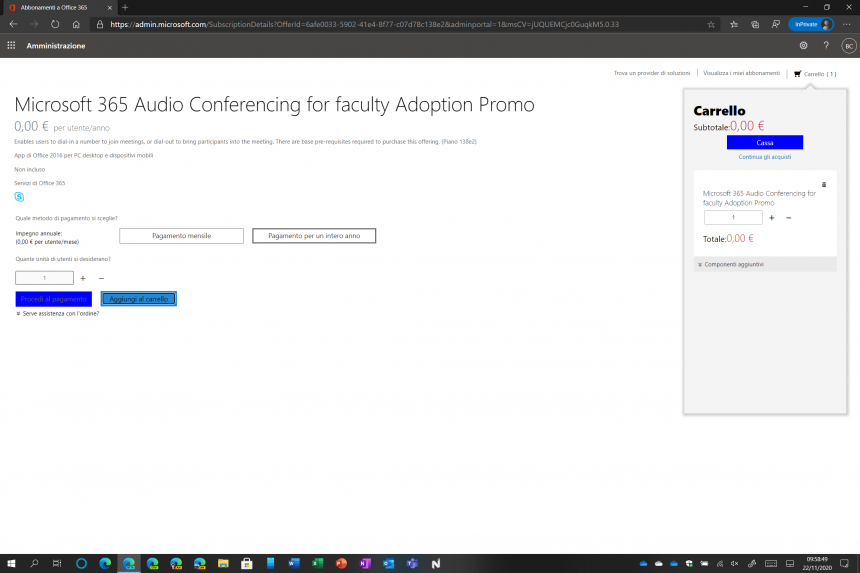860x573 pixels.
Task: Click the feedback person icon in toolbar
Action: (x=776, y=24)
